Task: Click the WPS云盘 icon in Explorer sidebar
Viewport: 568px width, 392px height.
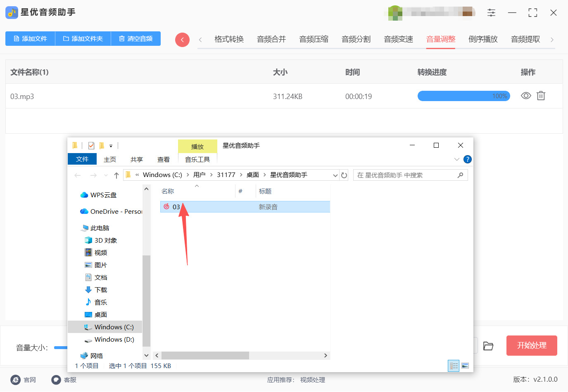Action: (83, 195)
